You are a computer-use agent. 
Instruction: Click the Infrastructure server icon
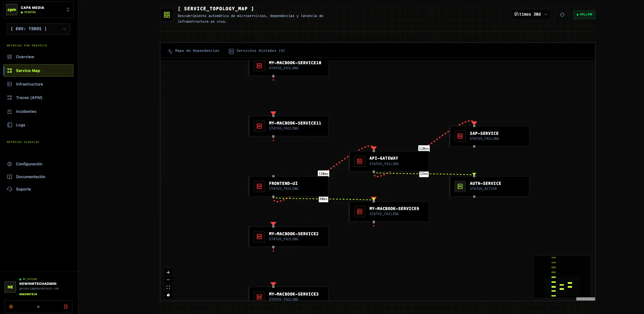coord(10,84)
